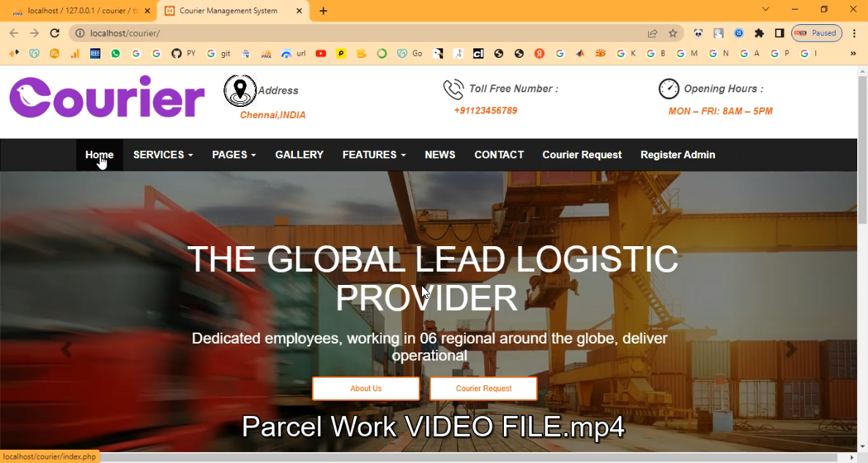868x463 pixels.
Task: Open the NEWS menu item
Action: (x=439, y=155)
